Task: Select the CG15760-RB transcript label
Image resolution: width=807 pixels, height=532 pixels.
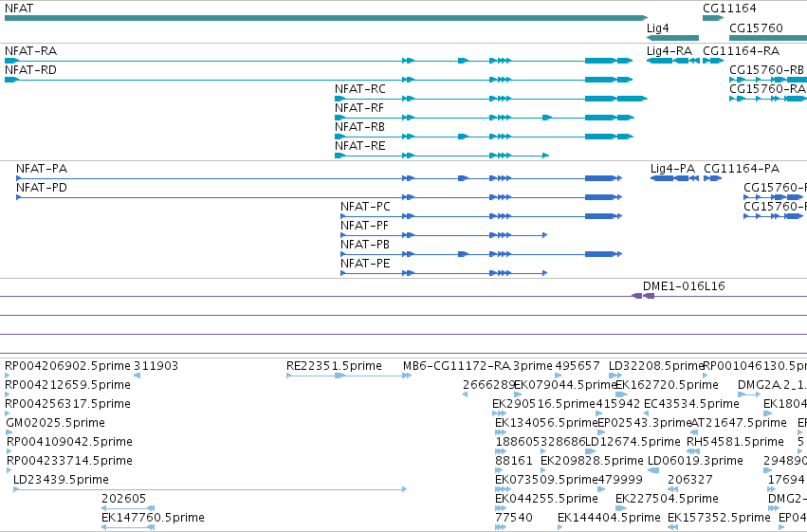Action: [767, 70]
